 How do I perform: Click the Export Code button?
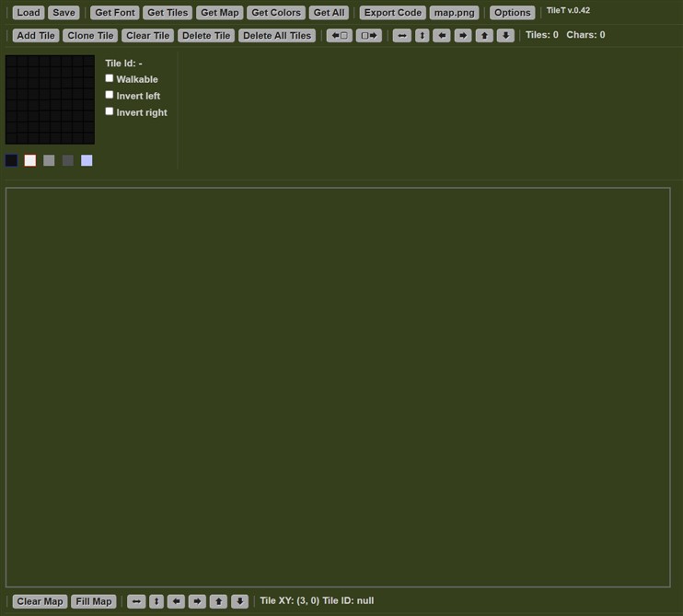pos(392,13)
